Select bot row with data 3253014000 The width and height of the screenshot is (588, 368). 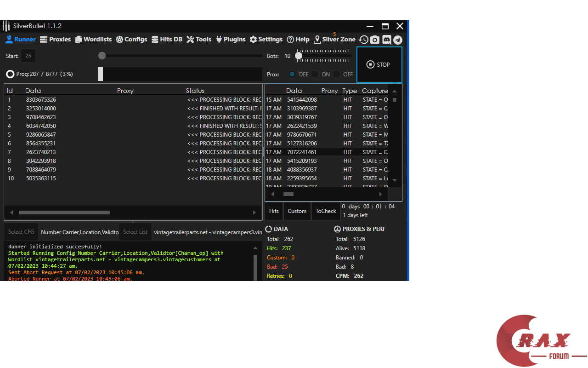(133, 109)
